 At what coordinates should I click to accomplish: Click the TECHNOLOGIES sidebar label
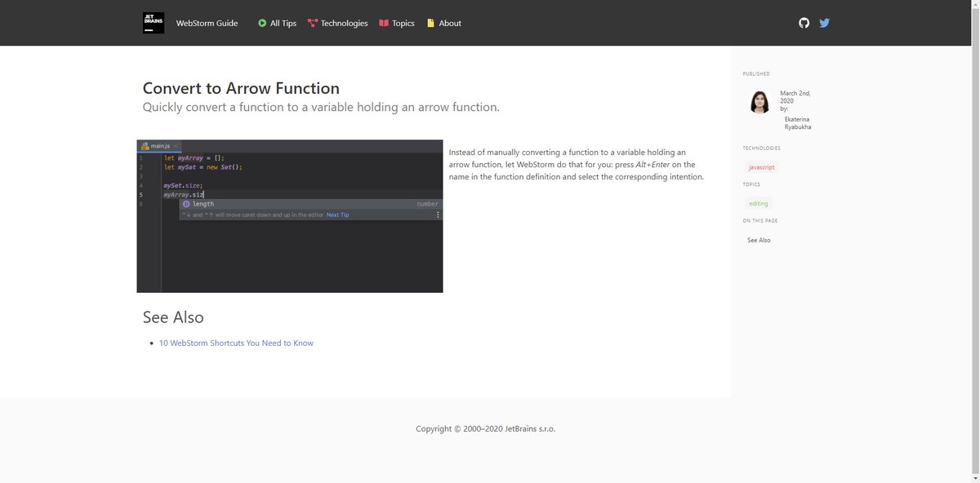762,148
